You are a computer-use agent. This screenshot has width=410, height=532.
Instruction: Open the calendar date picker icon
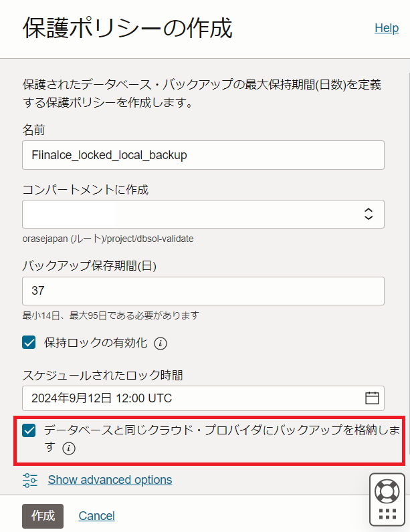click(372, 398)
